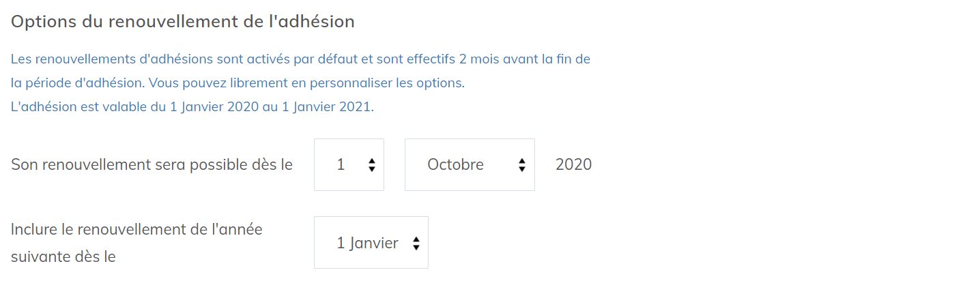Click the line starting Les renouvellements d'adhésions
This screenshot has height=281, width=980.
click(300, 59)
